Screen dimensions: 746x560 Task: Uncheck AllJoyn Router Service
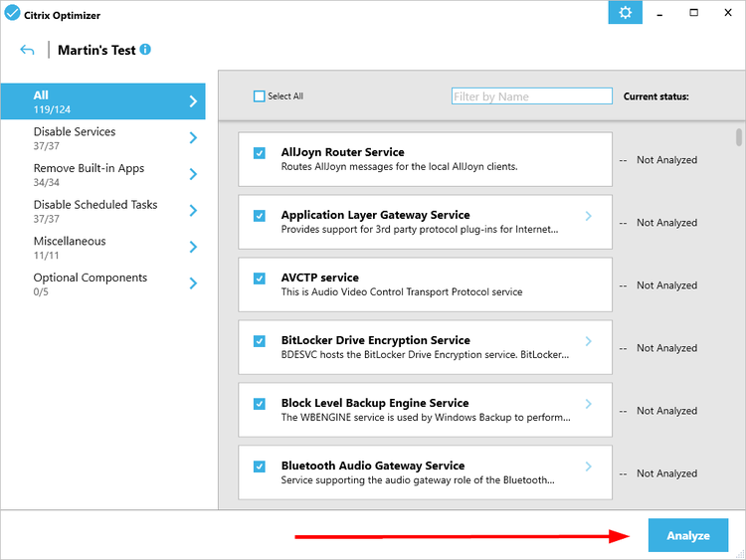[x=260, y=153]
